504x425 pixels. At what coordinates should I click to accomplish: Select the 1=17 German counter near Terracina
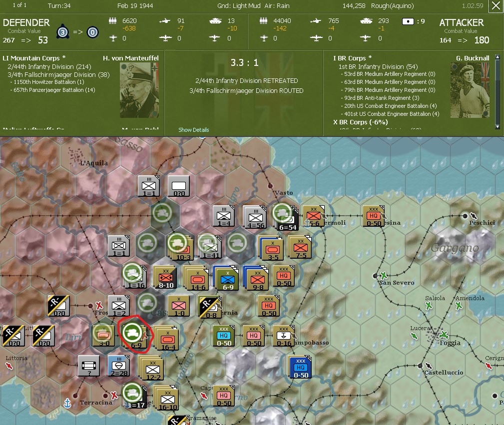(x=136, y=398)
